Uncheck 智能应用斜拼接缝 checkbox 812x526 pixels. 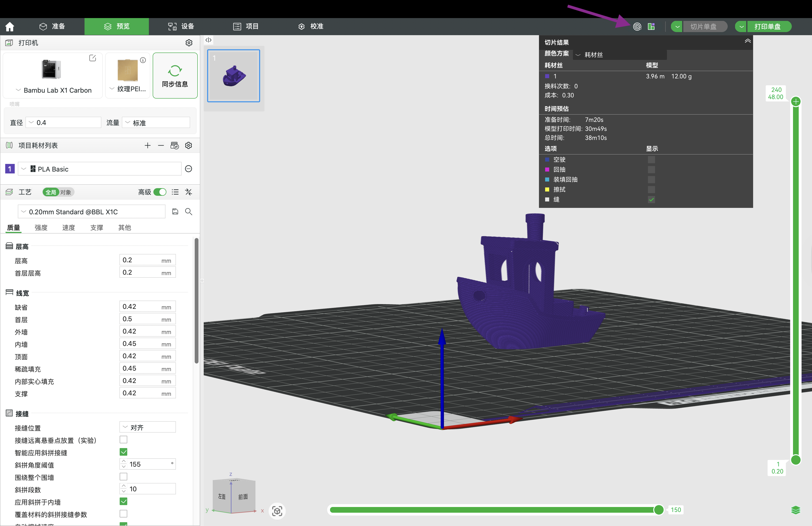tap(123, 452)
